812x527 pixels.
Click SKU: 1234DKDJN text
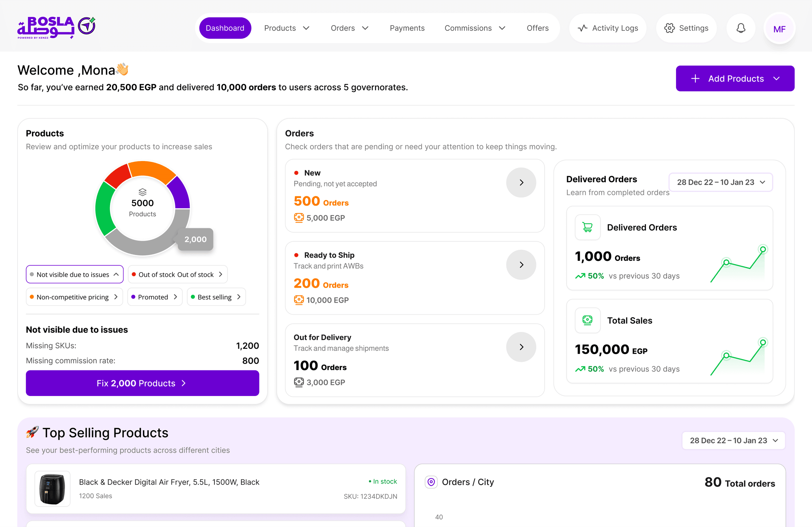[370, 496]
